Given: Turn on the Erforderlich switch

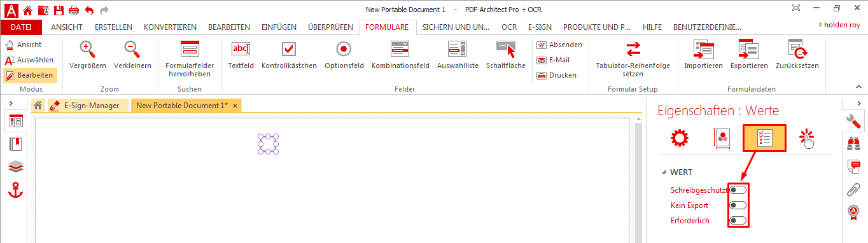Looking at the screenshot, I should point(738,220).
